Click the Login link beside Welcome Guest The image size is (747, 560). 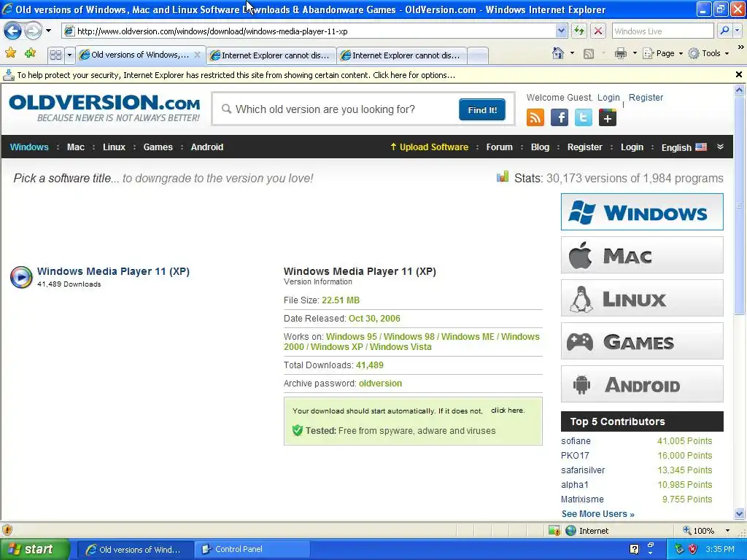point(608,98)
